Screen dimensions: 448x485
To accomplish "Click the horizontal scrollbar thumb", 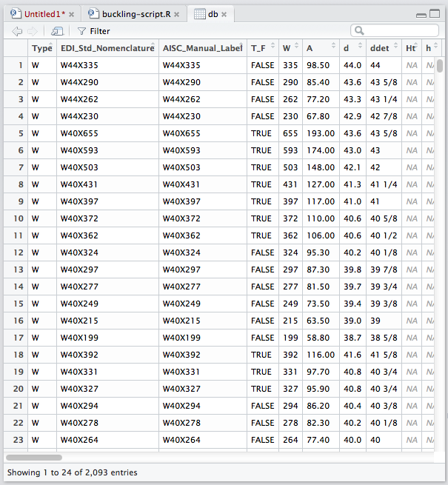I will [x=34, y=458].
